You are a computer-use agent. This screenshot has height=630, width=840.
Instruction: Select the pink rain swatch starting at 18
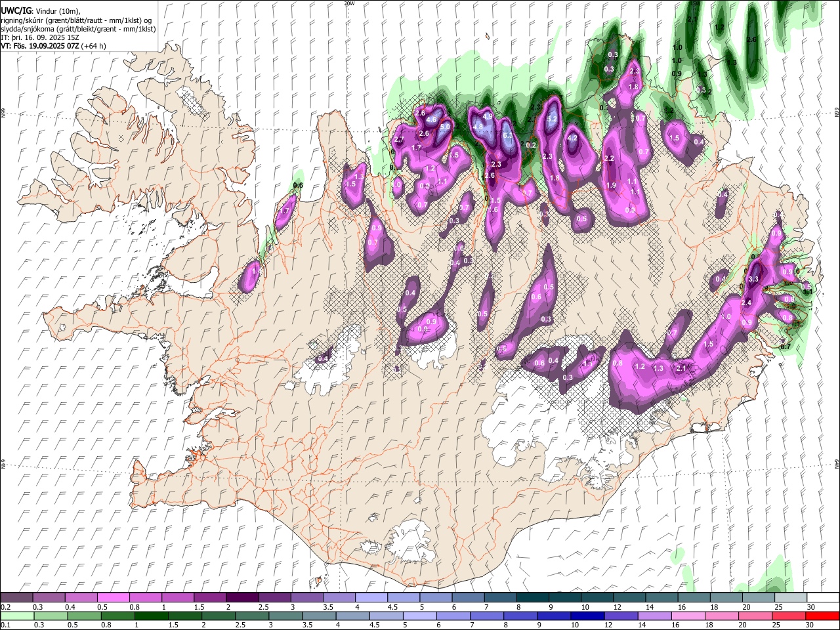(x=722, y=616)
